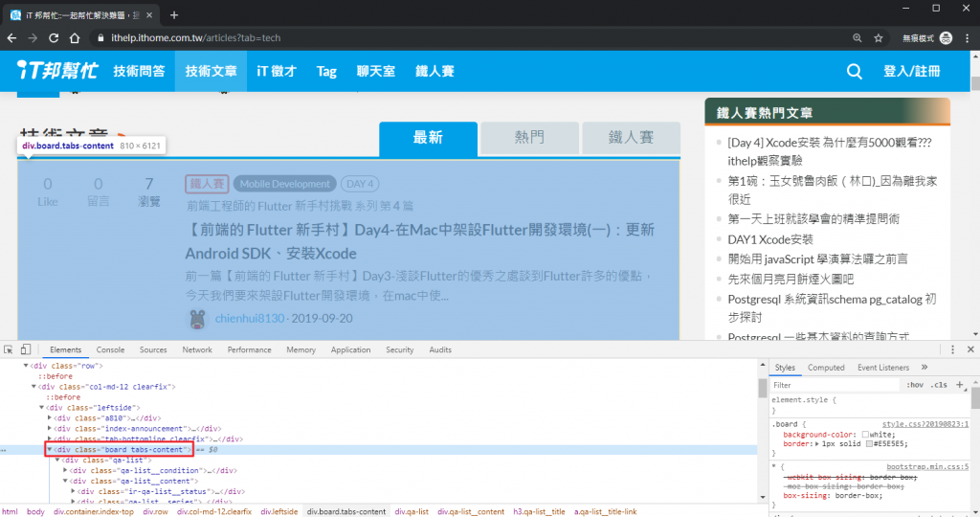
Task: Select the 鐵人賽 articles tab
Action: point(632,138)
